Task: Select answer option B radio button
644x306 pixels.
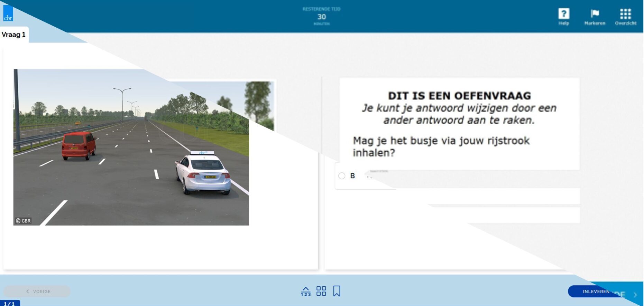Action: [342, 176]
